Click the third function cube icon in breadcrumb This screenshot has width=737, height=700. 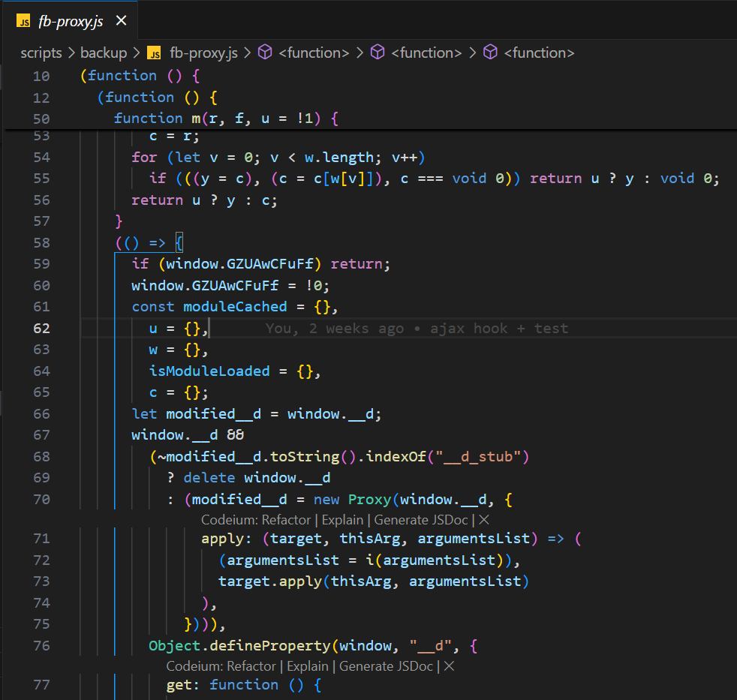click(x=490, y=53)
